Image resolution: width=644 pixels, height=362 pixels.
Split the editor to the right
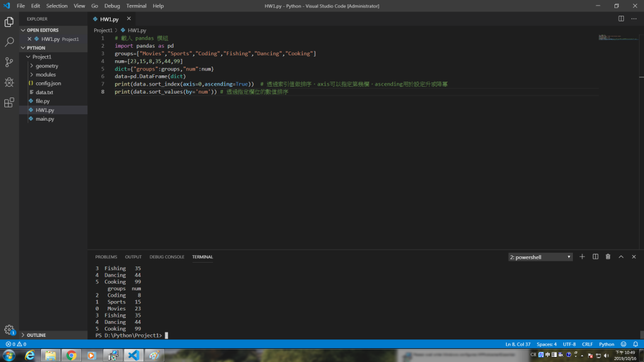pos(621,19)
